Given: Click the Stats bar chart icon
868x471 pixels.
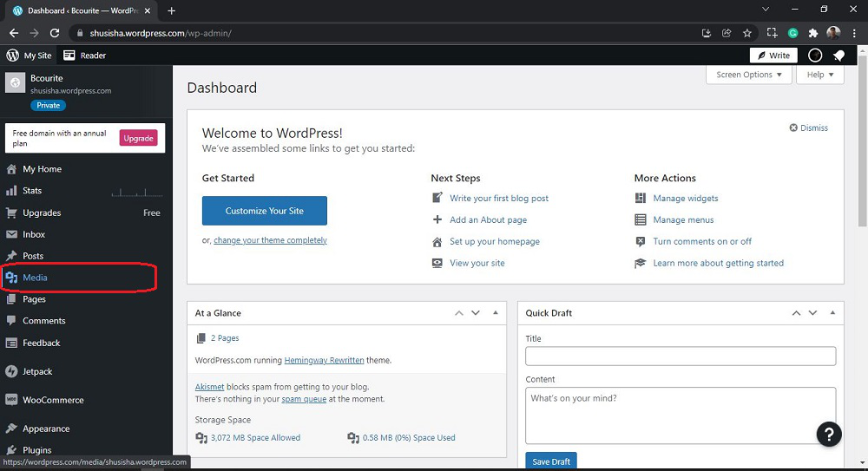Looking at the screenshot, I should [11, 191].
